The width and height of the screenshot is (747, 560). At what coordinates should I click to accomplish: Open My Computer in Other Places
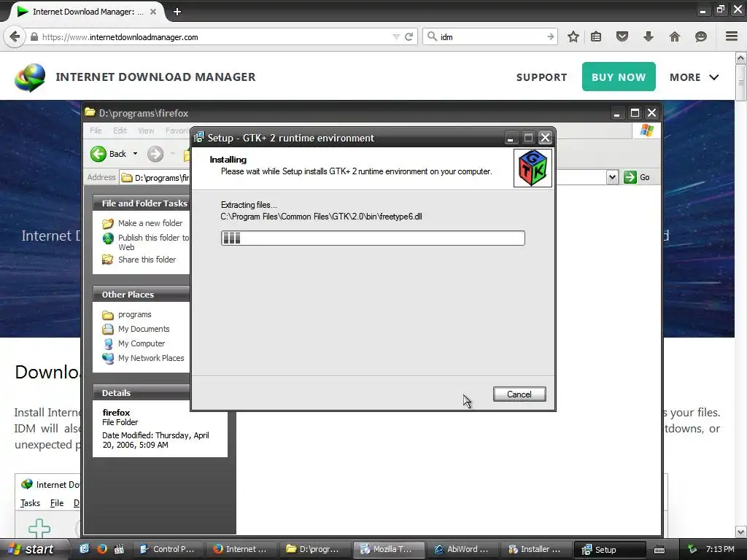(x=142, y=343)
